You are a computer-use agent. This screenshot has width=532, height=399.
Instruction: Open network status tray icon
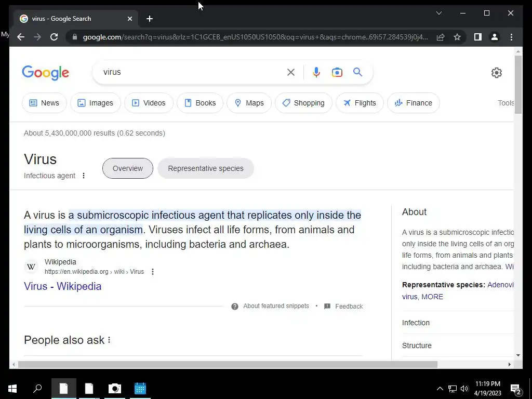[x=453, y=389]
